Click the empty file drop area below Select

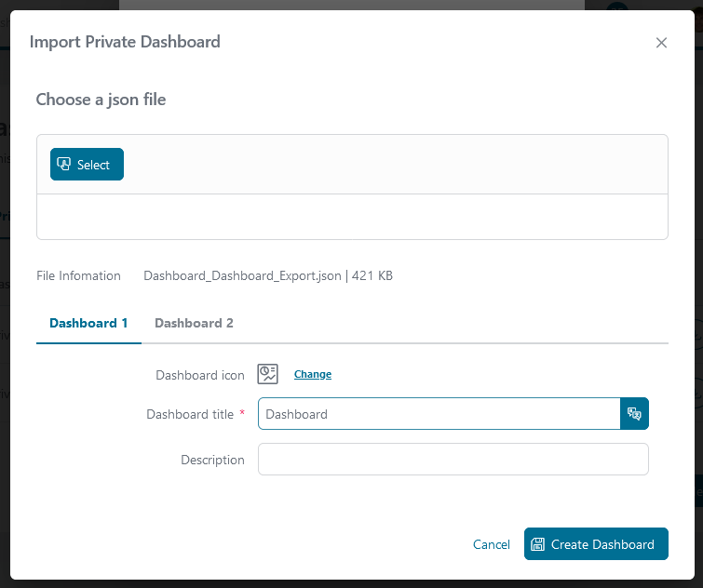pyautogui.click(x=352, y=217)
